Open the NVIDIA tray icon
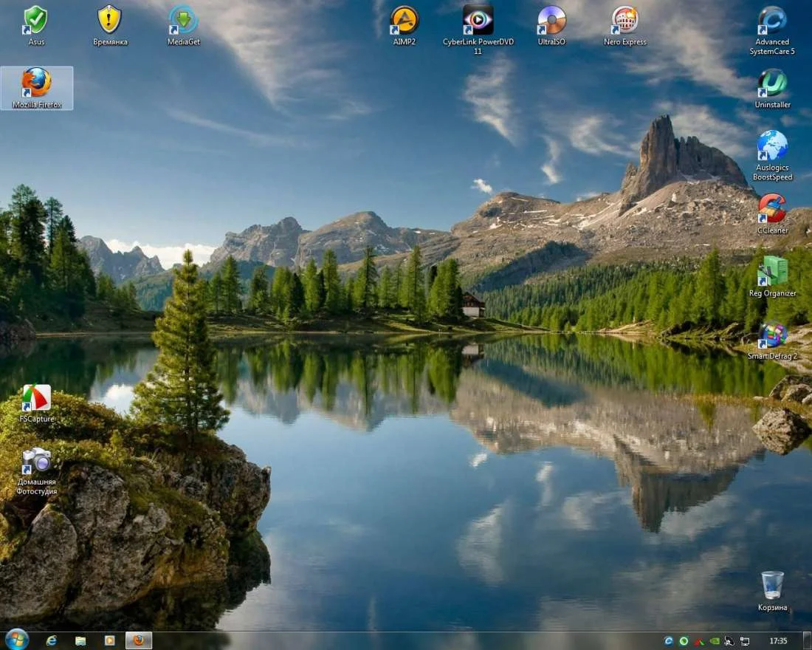This screenshot has width=812, height=650. click(x=714, y=641)
